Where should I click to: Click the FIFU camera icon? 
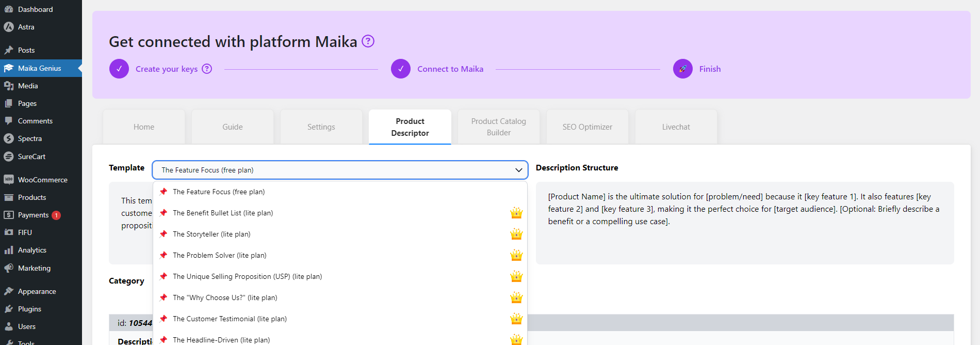9,232
